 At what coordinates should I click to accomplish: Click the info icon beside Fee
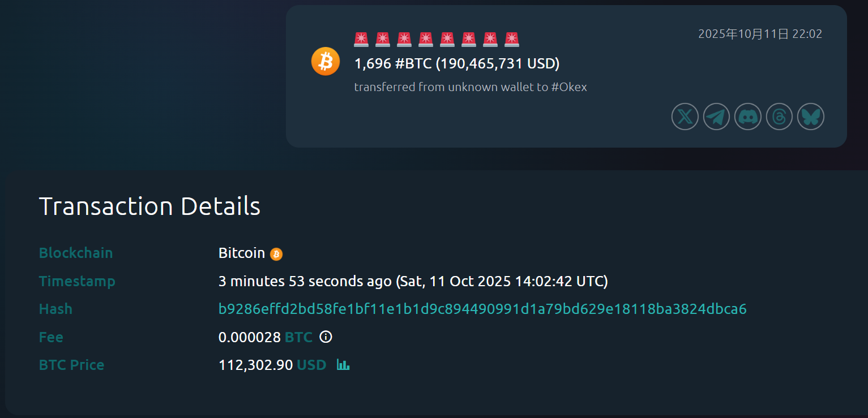pos(326,337)
